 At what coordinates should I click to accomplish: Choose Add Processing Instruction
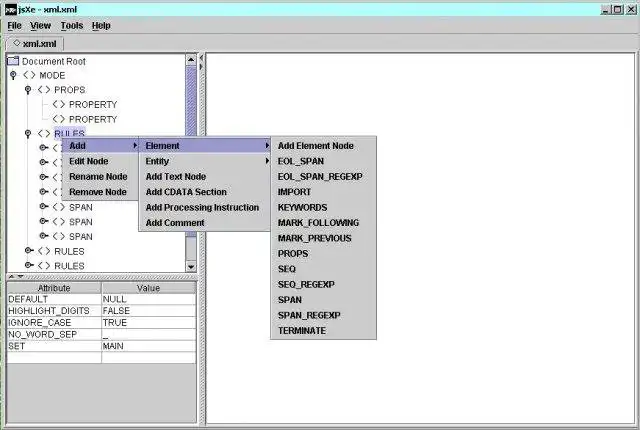[x=204, y=207]
